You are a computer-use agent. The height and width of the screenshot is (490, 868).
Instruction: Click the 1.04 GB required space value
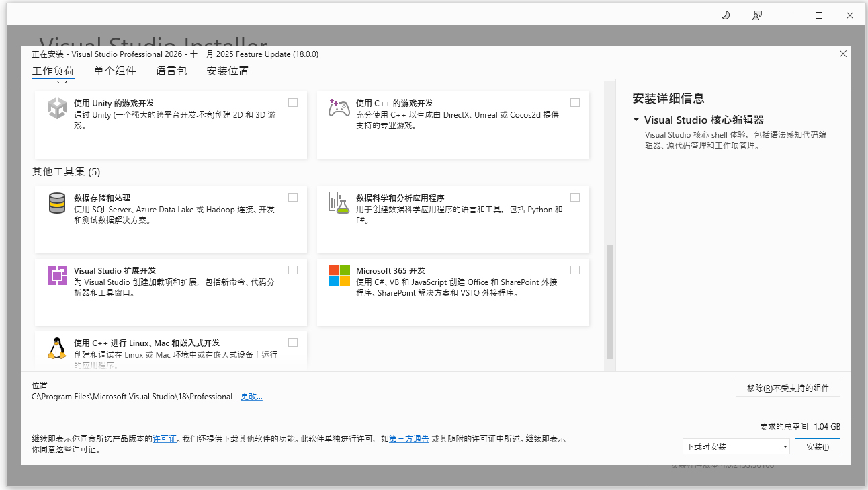(x=827, y=426)
